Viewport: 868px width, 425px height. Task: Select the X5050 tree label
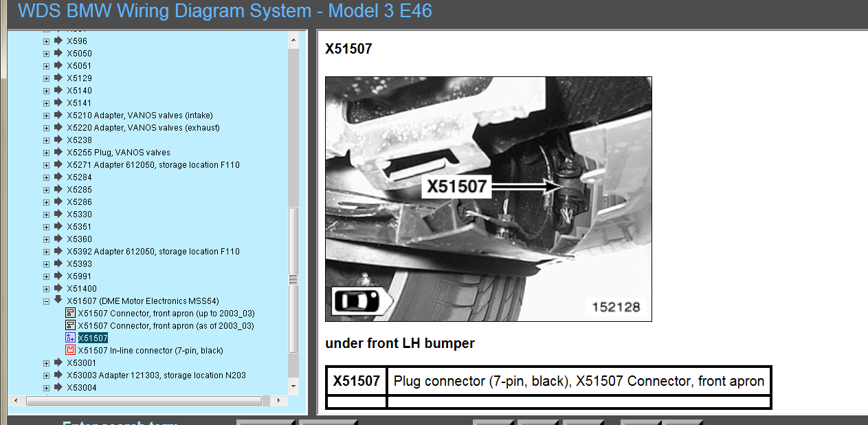79,54
